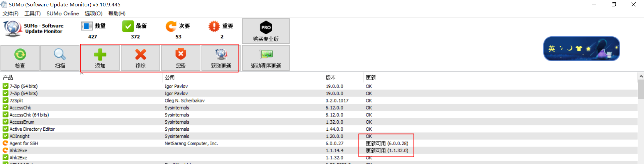Click the 数量 total count icon
The image size is (644, 164).
point(87,26)
